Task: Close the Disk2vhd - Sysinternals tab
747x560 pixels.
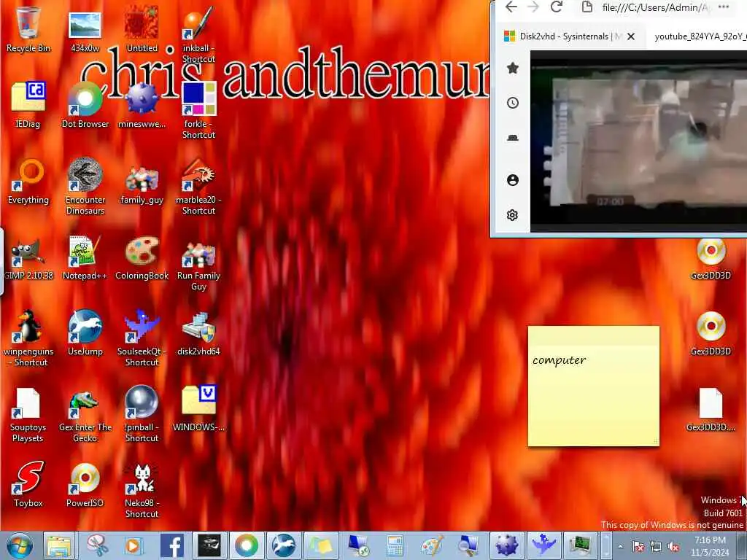Action: point(631,36)
